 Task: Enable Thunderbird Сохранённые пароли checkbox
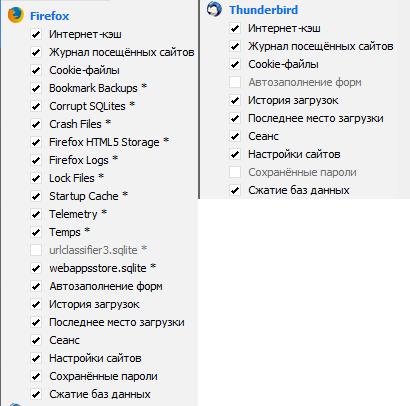(235, 172)
